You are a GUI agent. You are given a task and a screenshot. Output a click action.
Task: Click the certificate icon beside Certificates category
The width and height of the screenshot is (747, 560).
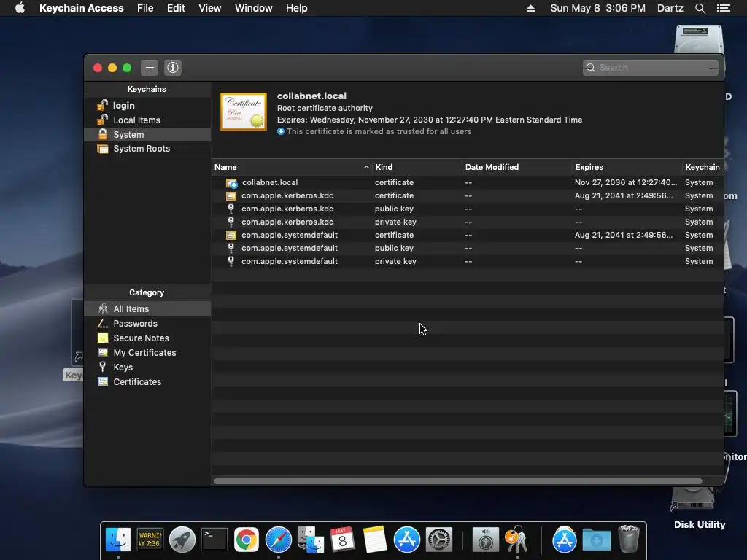click(x=102, y=381)
